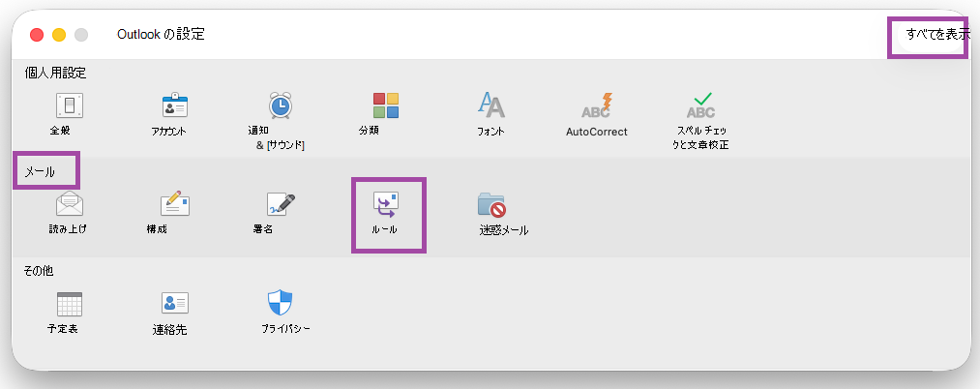
Task: Click the Outlook の設定 window title
Action: tap(161, 35)
